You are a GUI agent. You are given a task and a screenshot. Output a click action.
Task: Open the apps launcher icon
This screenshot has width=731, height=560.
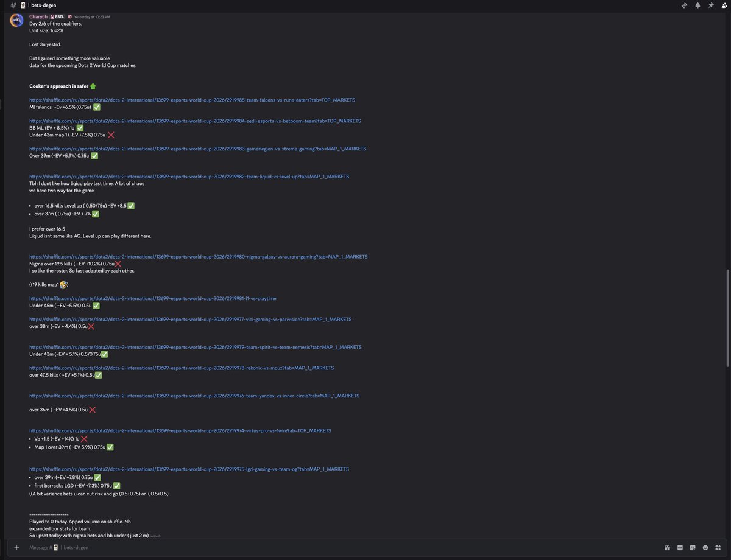[x=719, y=547]
